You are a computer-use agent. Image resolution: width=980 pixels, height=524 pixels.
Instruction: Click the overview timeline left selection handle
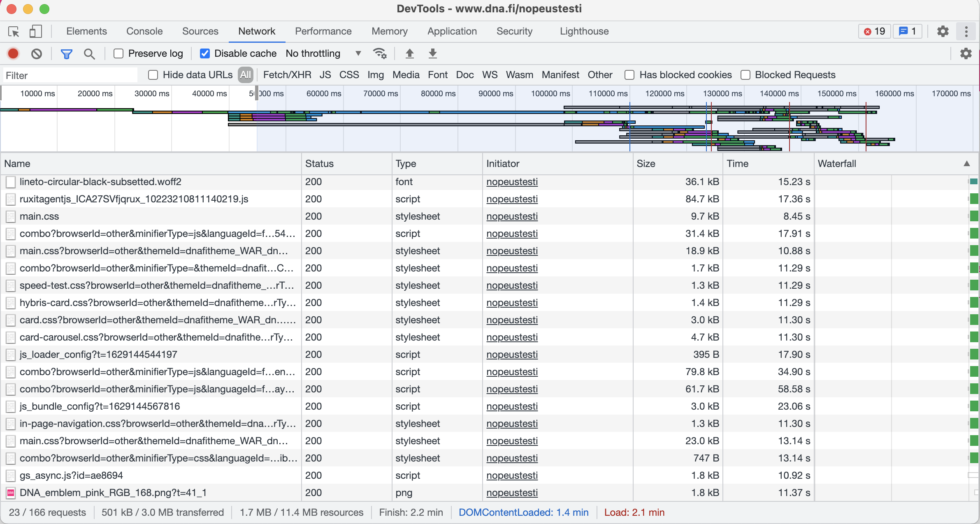coord(2,93)
